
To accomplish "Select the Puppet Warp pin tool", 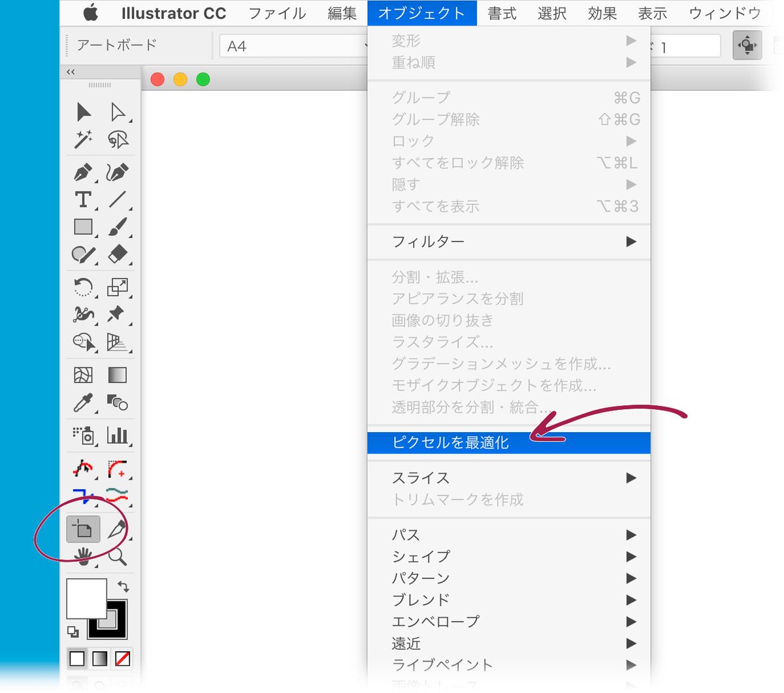I will (118, 314).
